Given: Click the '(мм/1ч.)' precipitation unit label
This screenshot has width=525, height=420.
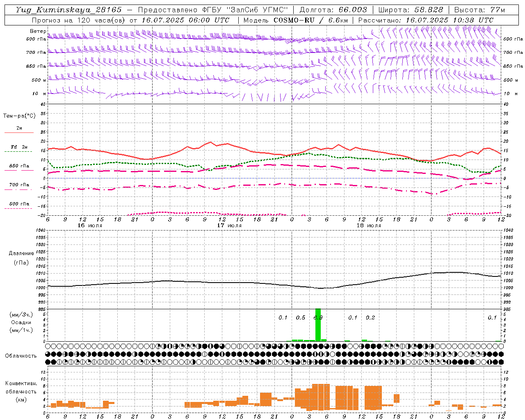Looking at the screenshot, I should (21, 330).
